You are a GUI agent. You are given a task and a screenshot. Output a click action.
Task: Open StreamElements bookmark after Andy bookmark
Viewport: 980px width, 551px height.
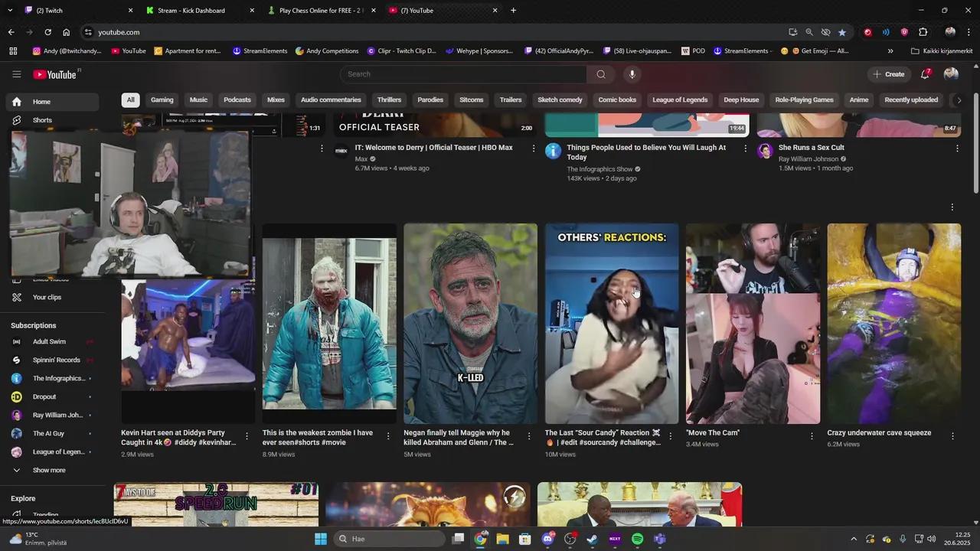coord(260,51)
